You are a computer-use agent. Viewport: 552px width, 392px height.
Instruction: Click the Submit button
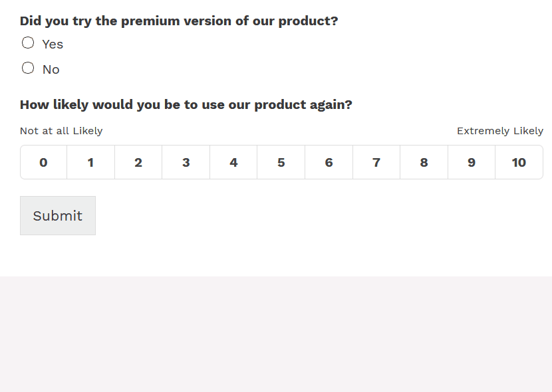point(57,215)
